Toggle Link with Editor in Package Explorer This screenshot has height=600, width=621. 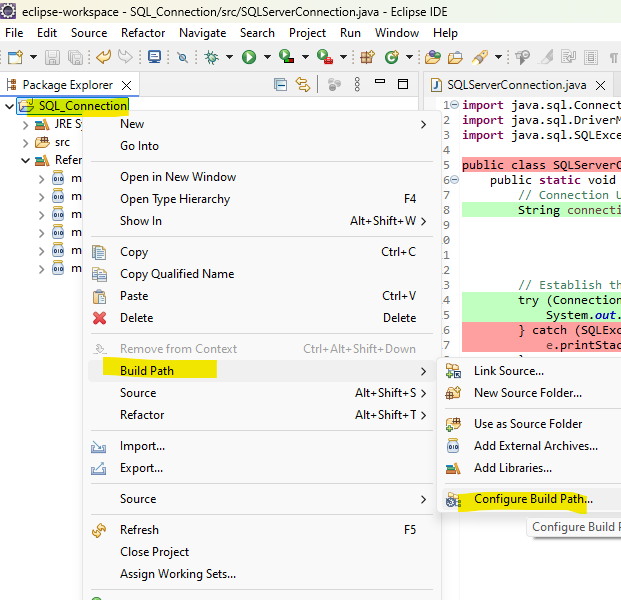pos(303,85)
